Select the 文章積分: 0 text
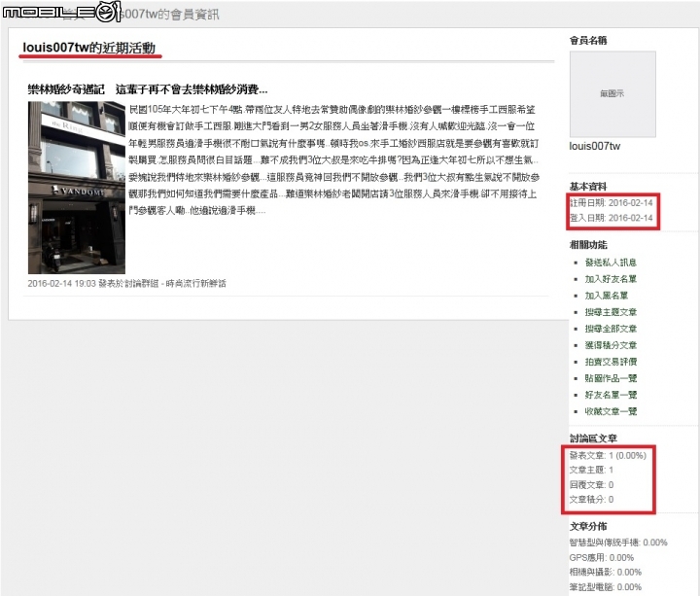 (x=591, y=500)
